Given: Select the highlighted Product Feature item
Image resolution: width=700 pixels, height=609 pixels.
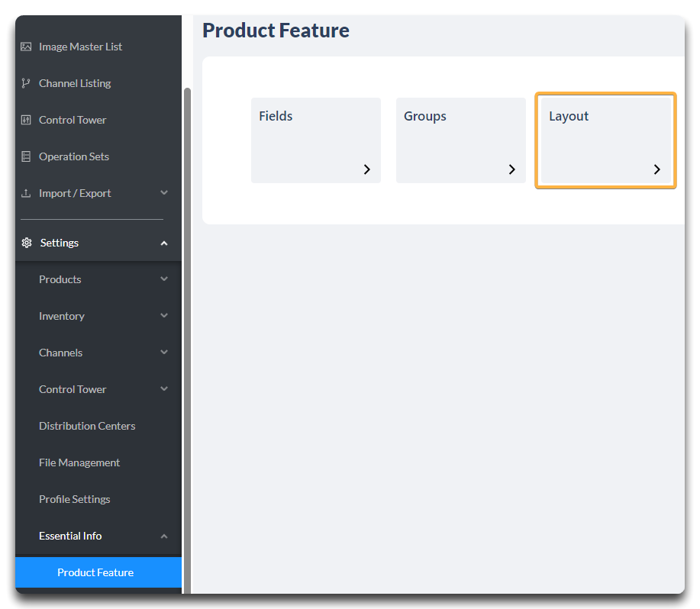Looking at the screenshot, I should tap(98, 572).
